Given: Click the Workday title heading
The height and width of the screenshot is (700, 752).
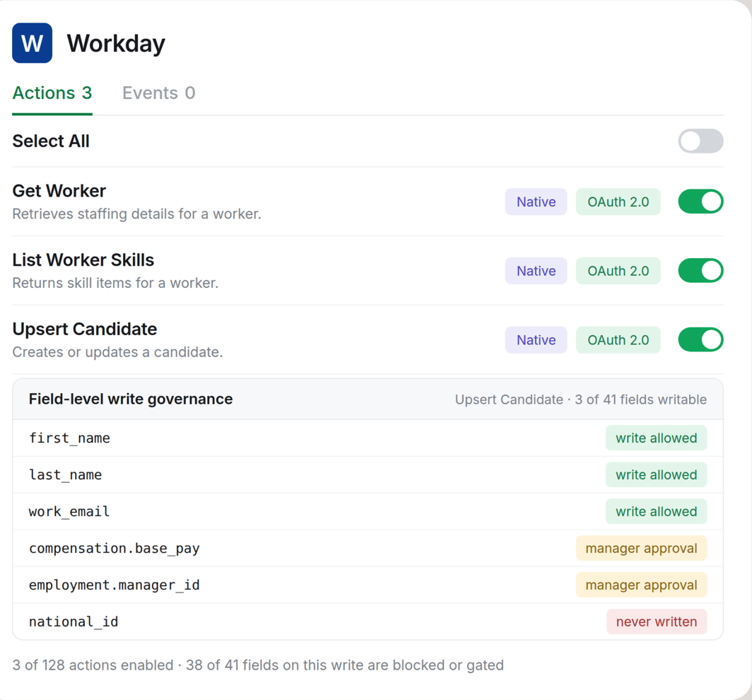Looking at the screenshot, I should click(x=116, y=44).
